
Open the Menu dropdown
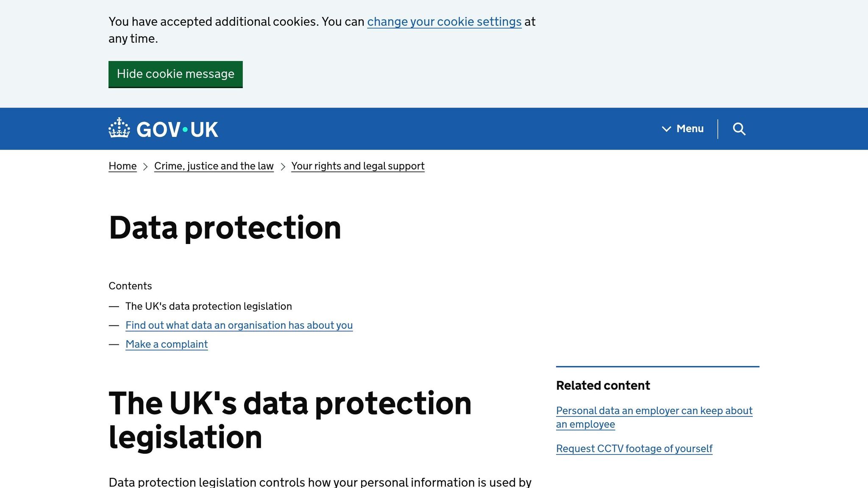point(689,129)
